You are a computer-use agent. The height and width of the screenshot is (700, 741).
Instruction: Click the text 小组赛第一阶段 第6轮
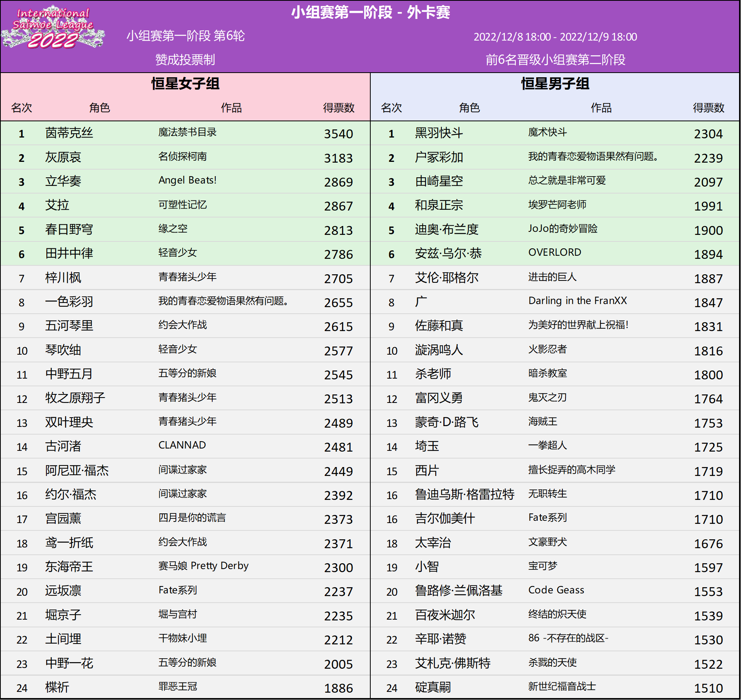(x=186, y=36)
